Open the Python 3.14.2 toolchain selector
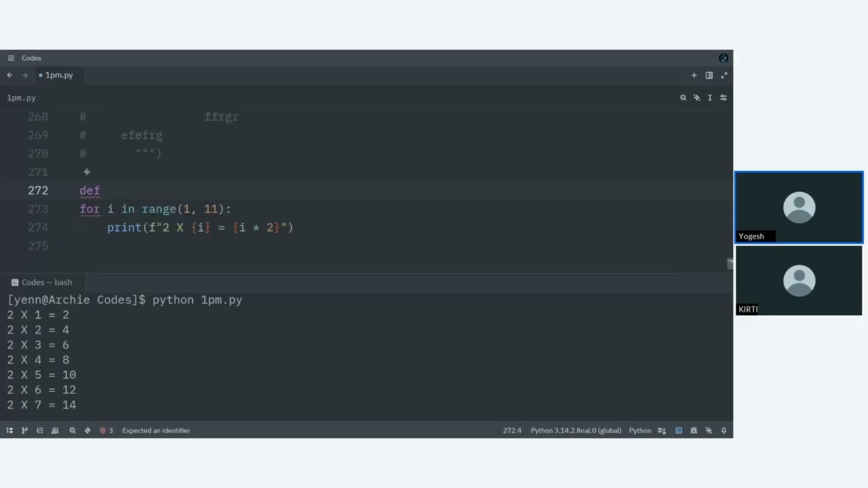The image size is (868, 488). 576,430
